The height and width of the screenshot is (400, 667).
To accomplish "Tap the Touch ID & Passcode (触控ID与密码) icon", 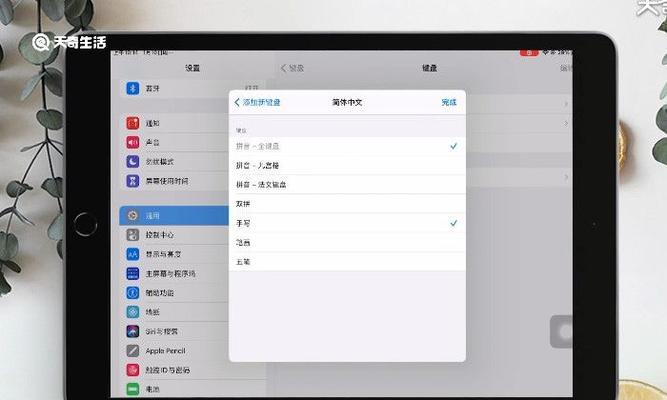I will click(133, 370).
